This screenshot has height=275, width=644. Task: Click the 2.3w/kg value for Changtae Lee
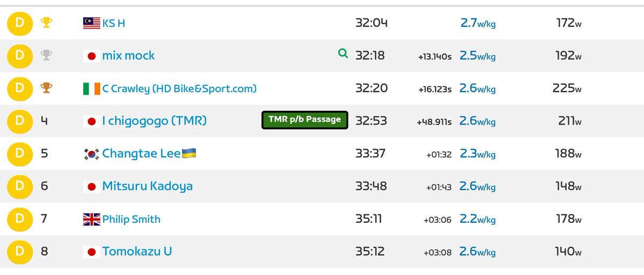477,154
